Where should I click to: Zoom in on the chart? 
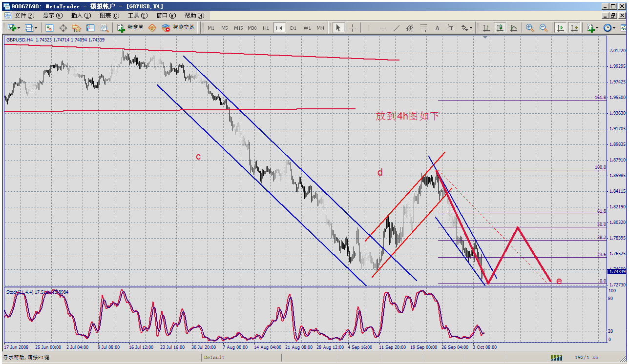(x=530, y=28)
